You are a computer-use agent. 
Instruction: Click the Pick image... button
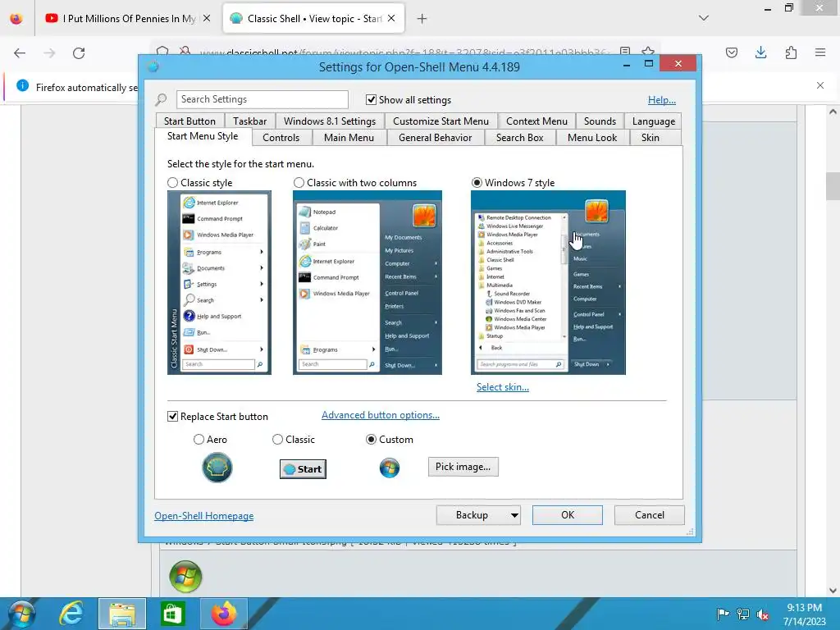point(463,467)
